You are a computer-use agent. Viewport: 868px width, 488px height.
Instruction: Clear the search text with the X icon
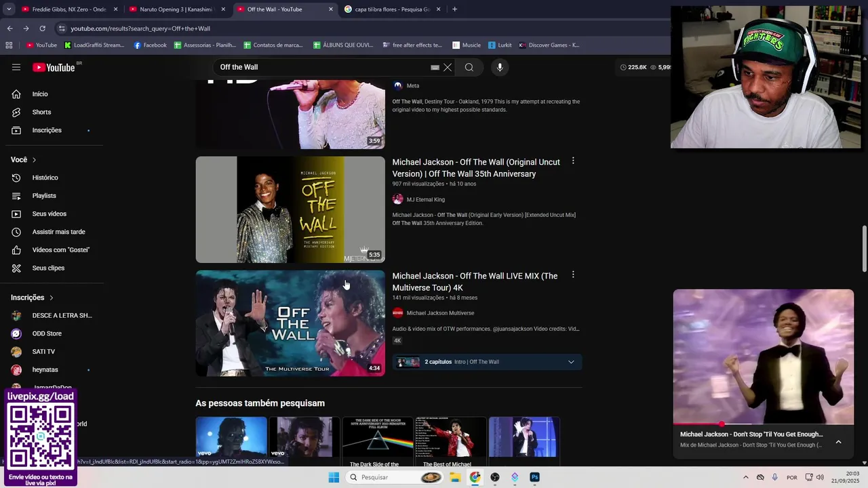448,67
